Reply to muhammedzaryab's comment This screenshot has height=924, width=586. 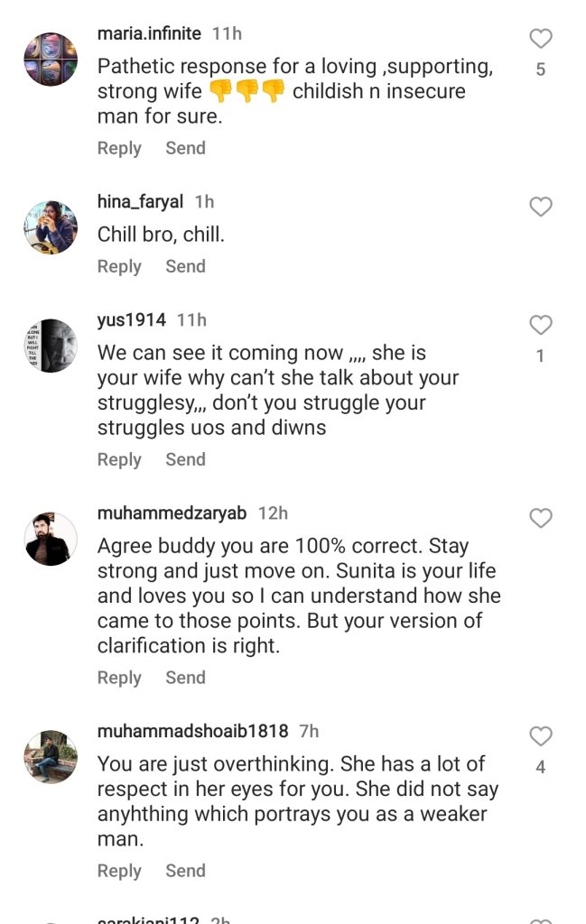point(119,677)
